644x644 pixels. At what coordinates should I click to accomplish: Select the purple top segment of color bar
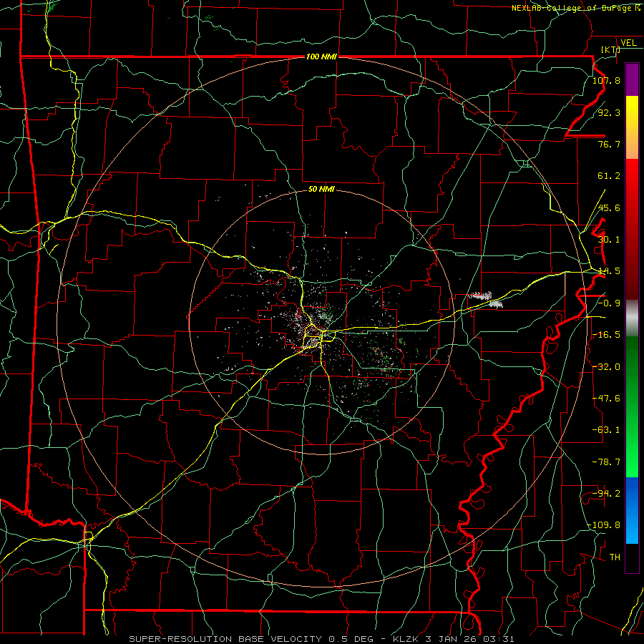pos(632,79)
